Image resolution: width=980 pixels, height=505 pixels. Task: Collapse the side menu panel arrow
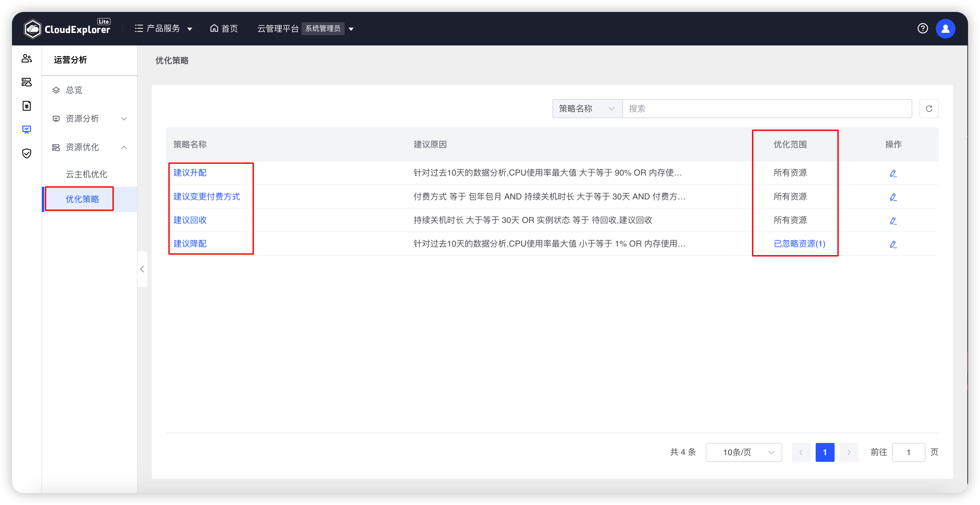coord(142,269)
